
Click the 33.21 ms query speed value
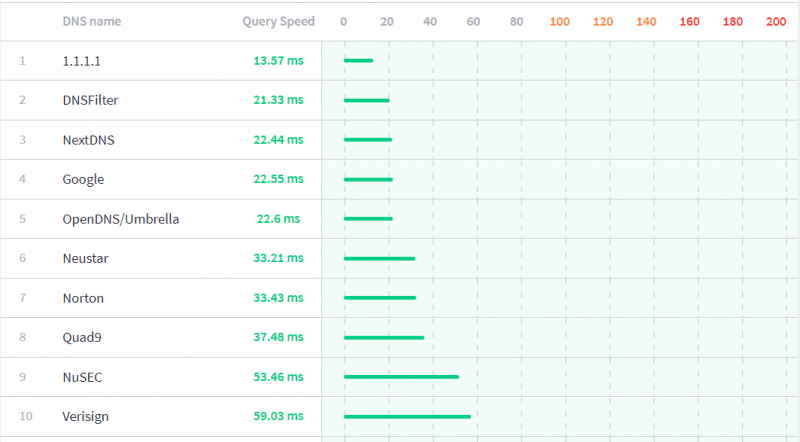[279, 258]
